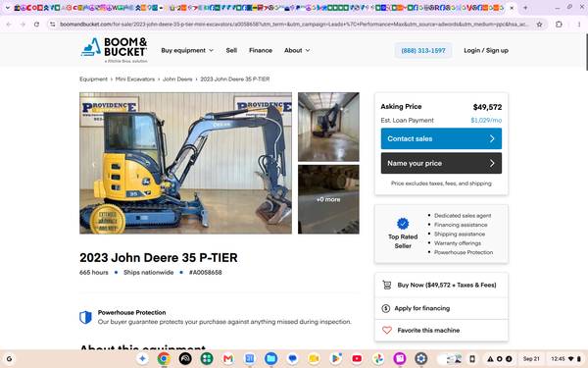Click the Boom & Bucket logo
Image resolution: width=588 pixels, height=368 pixels.
[114, 50]
